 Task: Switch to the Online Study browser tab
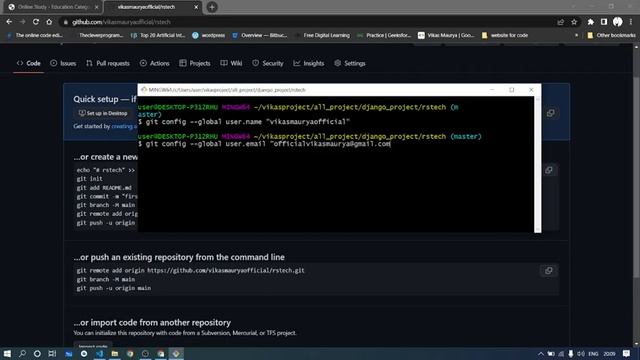click(x=53, y=7)
